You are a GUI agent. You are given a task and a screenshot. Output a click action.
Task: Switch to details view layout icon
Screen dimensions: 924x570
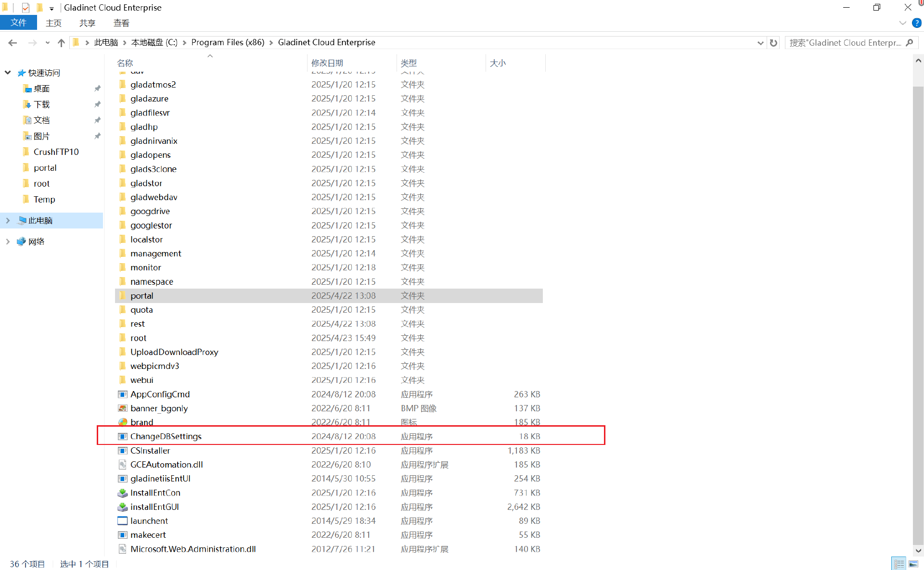pos(899,564)
